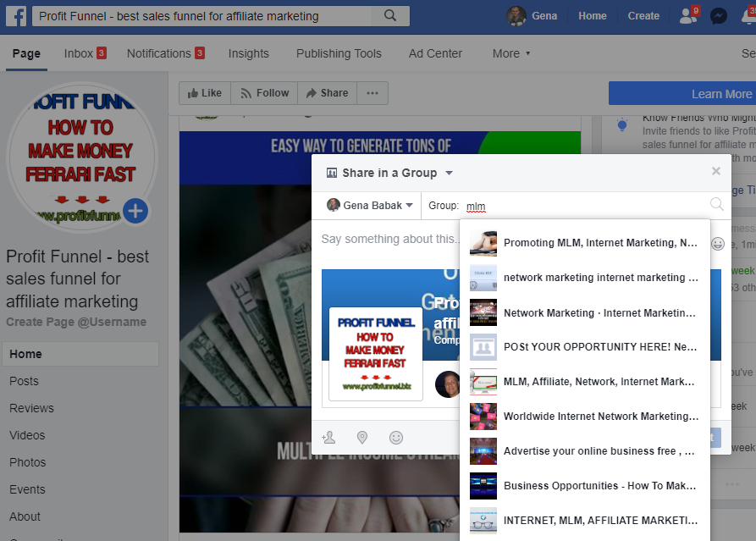Choose group Network Marketing · Internet Marketin...
The height and width of the screenshot is (541, 756).
(585, 312)
